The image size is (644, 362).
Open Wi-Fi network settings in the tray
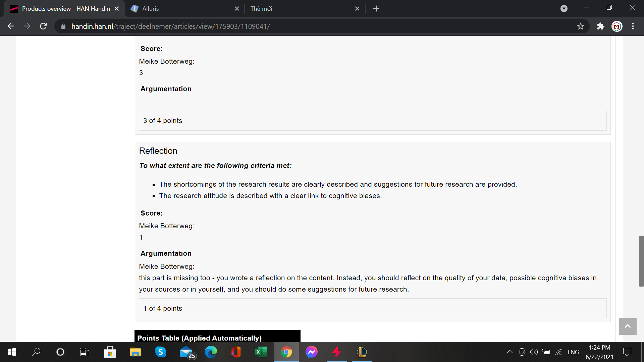pyautogui.click(x=558, y=352)
